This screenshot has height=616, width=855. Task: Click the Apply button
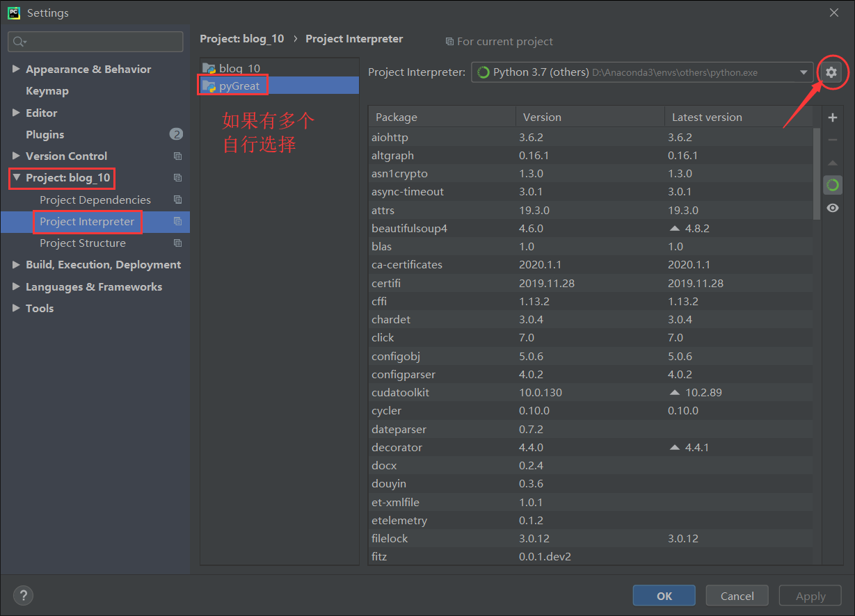coord(810,596)
